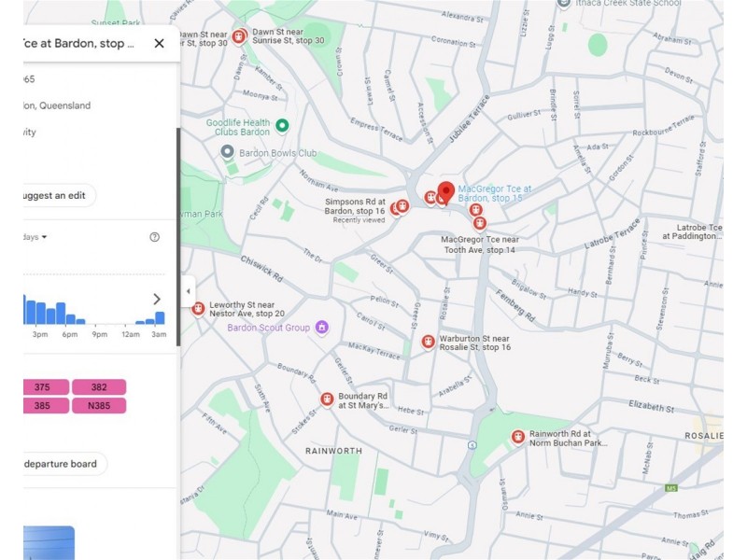Click the popular times help question icon
Screen dimensions: 747x560
155,237
